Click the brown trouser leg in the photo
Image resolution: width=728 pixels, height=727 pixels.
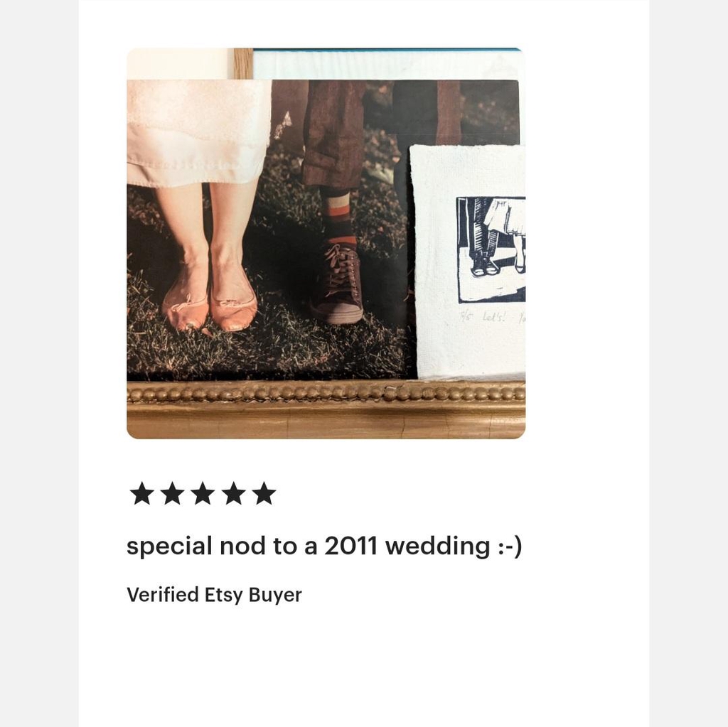coord(333,134)
